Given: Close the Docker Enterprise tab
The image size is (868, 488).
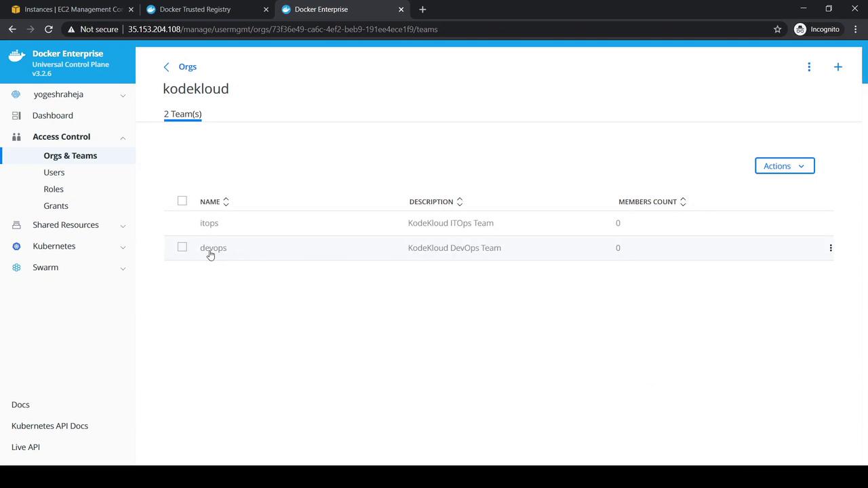Looking at the screenshot, I should [x=401, y=9].
